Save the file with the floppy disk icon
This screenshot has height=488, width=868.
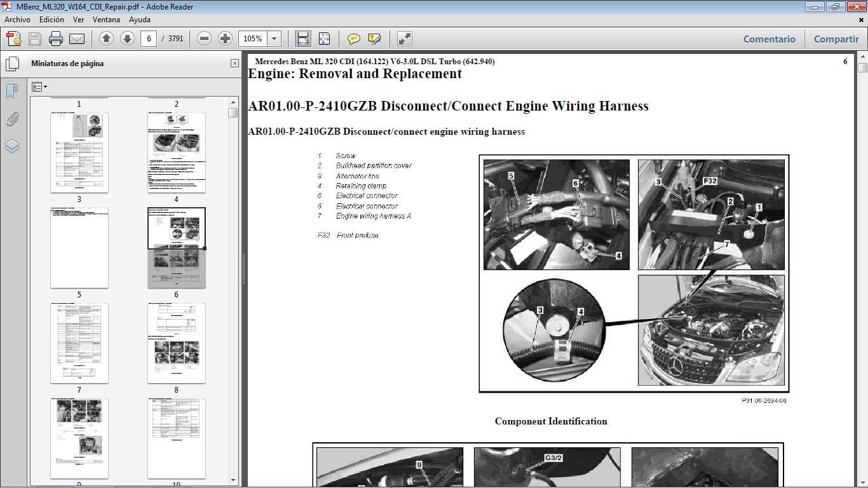(35, 39)
